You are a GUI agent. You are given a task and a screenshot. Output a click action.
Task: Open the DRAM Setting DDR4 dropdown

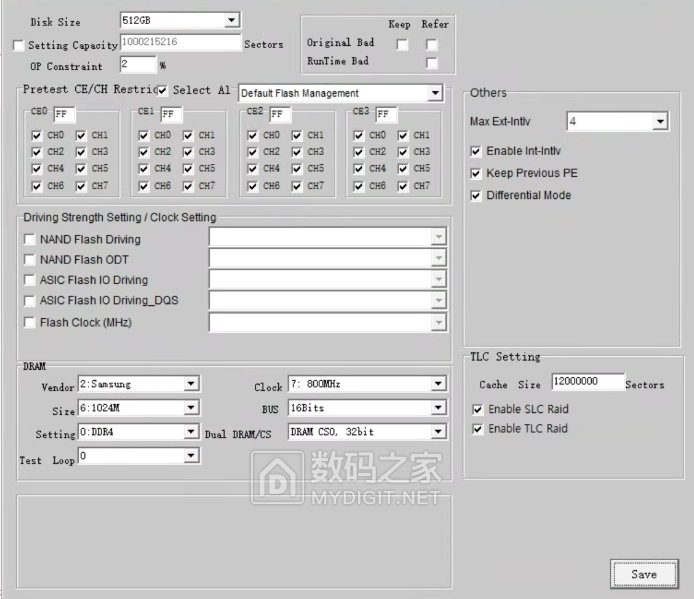click(x=139, y=432)
